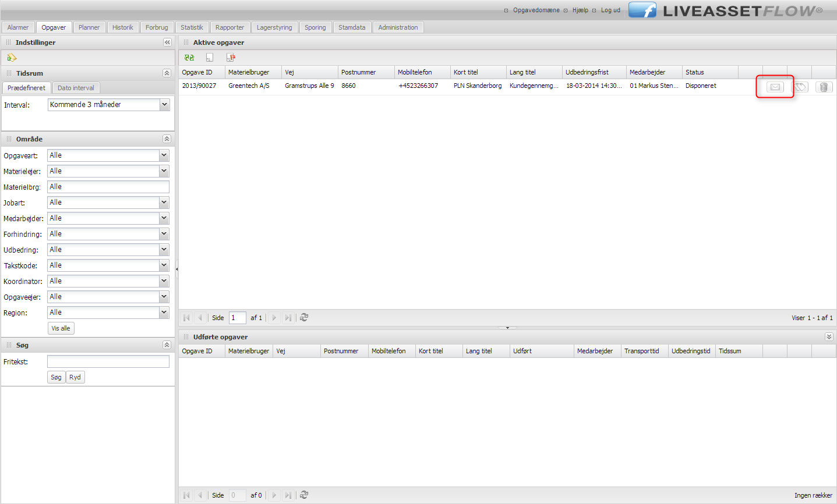Click the yellow tag icon under Indstillinger
Viewport: 837px width, 504px height.
(x=12, y=58)
